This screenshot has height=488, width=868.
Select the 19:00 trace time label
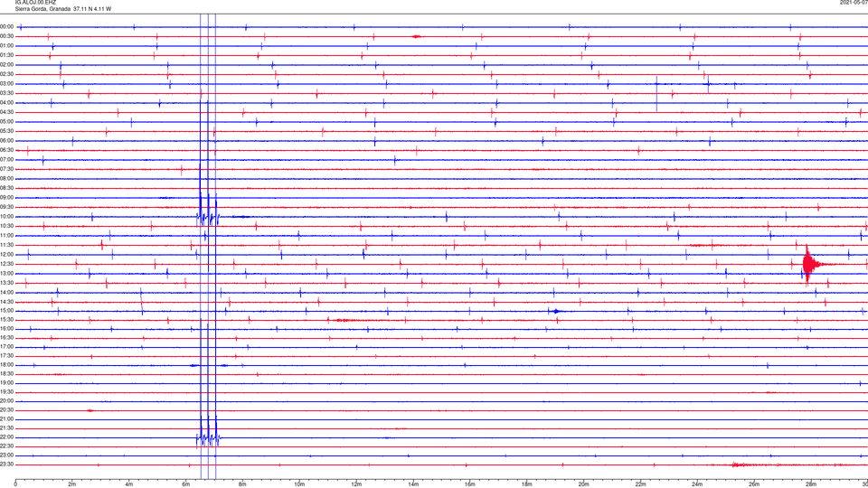[7, 383]
